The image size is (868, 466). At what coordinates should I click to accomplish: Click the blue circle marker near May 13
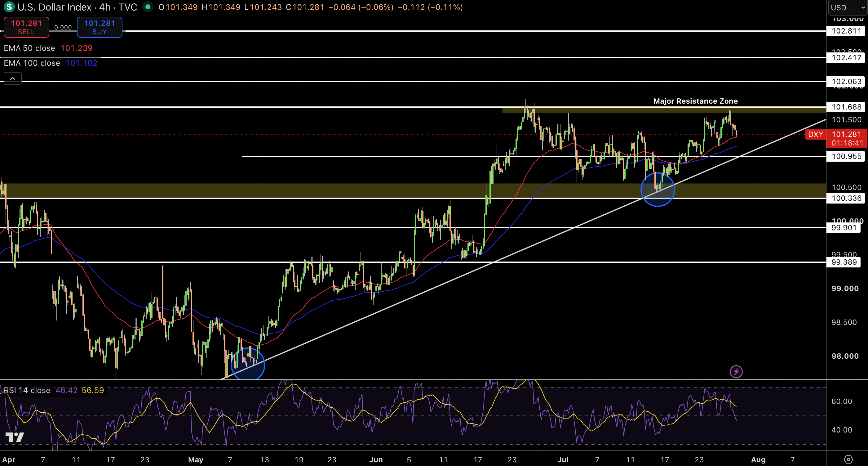[x=248, y=364]
